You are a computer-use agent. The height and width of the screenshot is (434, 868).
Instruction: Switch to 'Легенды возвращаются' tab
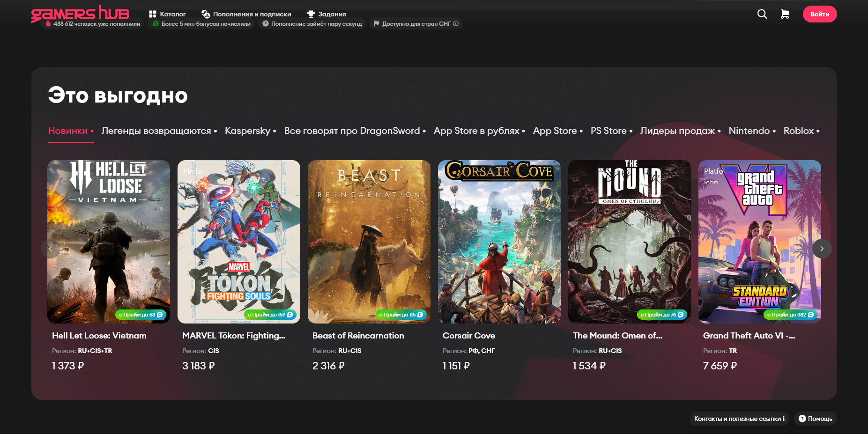coord(159,131)
